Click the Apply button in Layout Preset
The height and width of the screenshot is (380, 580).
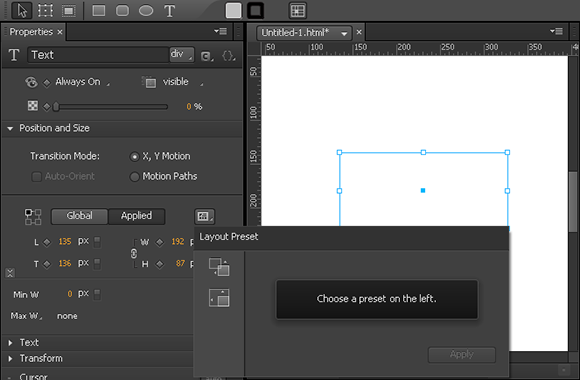click(462, 354)
